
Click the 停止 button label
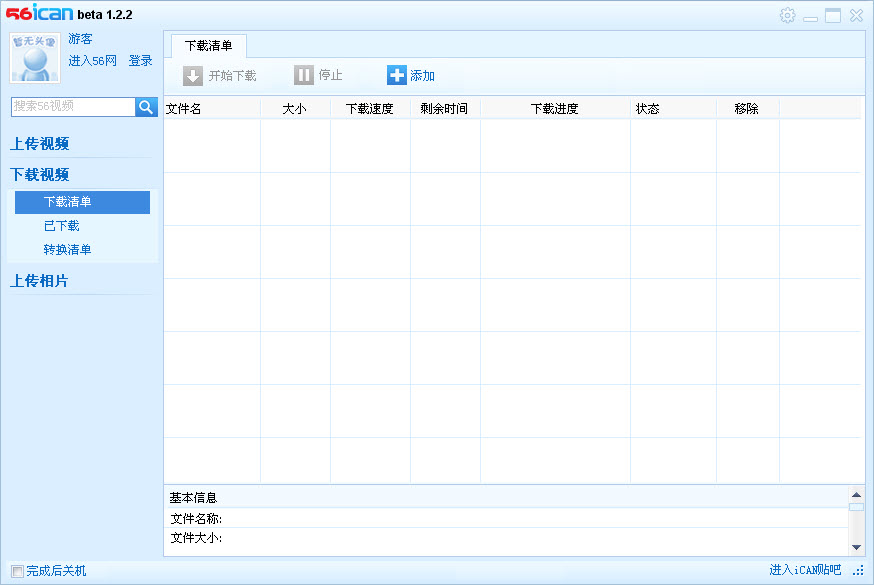(x=331, y=75)
